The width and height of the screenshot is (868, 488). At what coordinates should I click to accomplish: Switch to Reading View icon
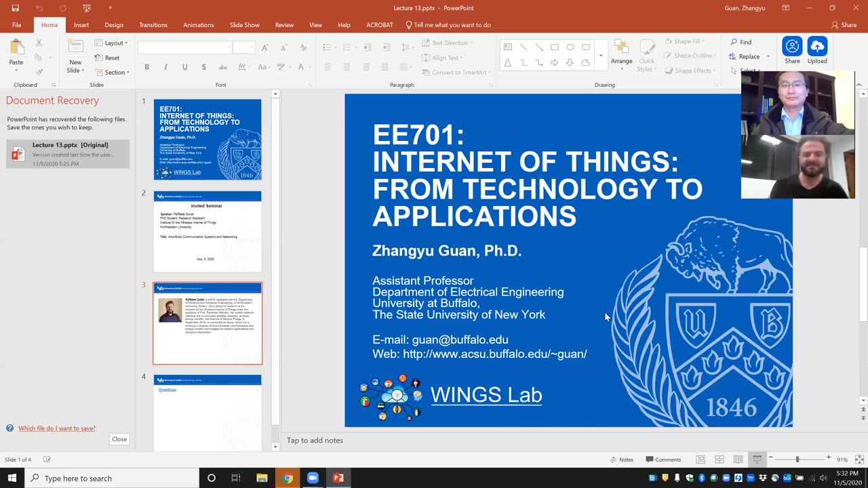[738, 460]
